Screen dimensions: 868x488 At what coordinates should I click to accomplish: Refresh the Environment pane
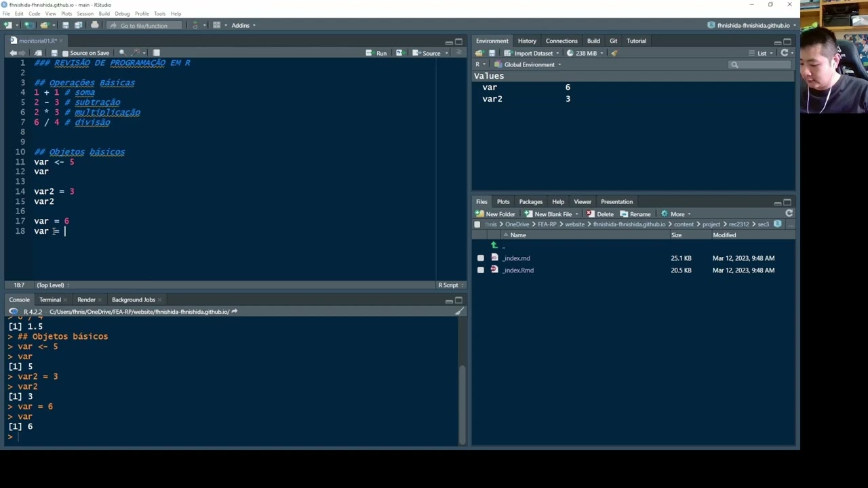click(x=785, y=53)
